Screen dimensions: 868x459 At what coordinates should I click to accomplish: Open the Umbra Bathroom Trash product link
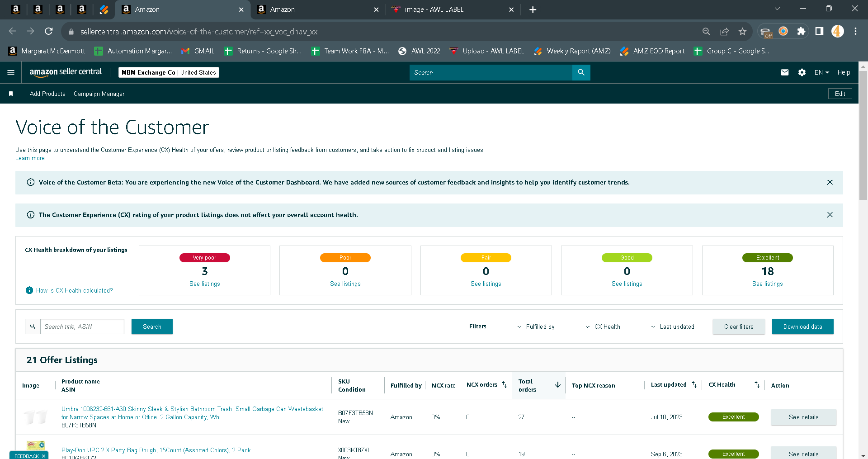[192, 413]
